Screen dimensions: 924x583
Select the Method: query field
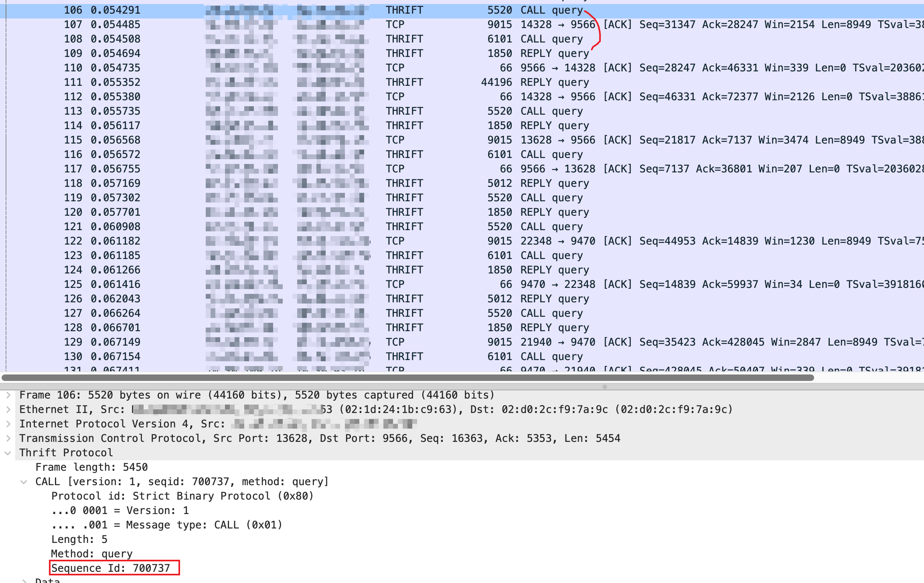tap(92, 554)
